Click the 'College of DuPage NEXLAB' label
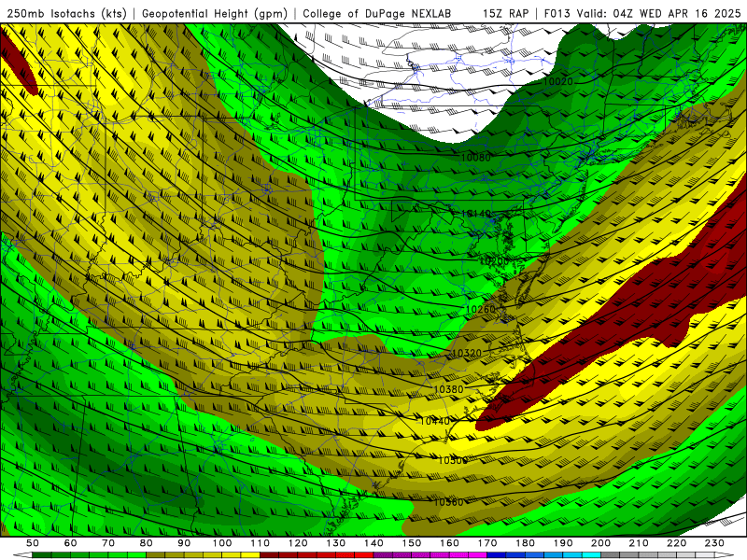Screen dimensions: 747x560 point(376,13)
